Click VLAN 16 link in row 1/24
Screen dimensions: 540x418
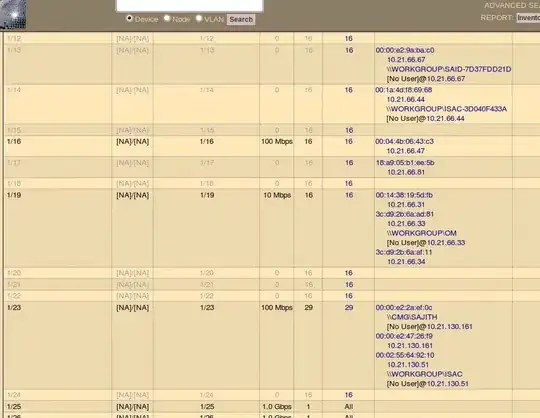[x=349, y=395]
